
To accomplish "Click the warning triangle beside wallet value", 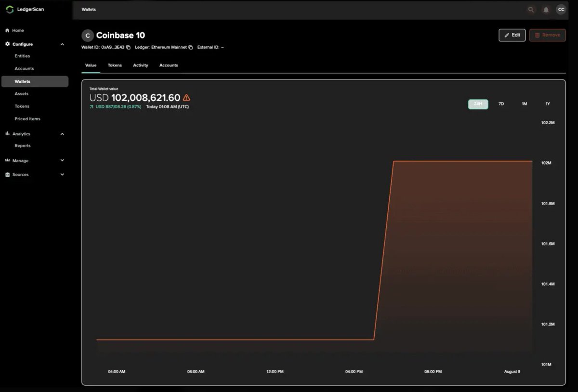I will click(x=186, y=98).
